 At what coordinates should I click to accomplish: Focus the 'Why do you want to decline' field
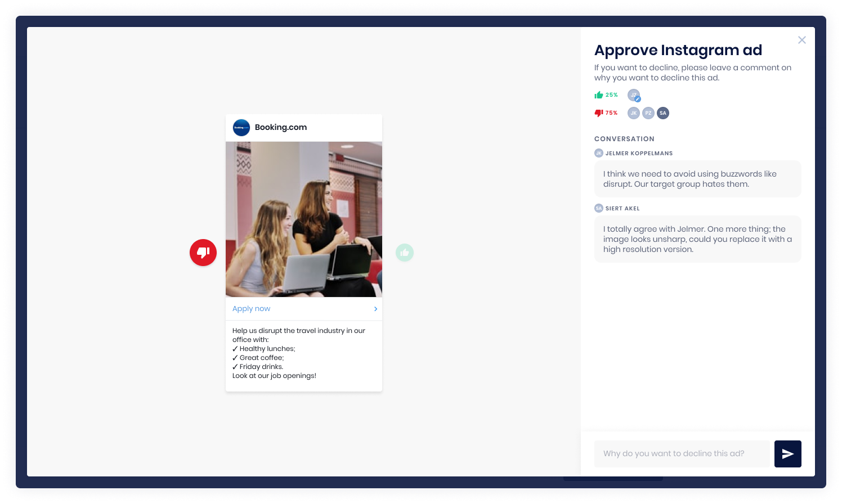682,454
